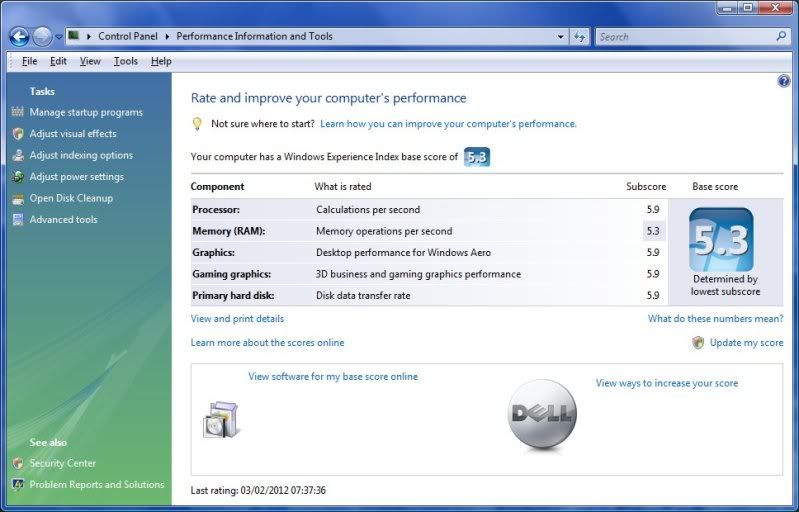799x512 pixels.
Task: Click the Update my score link
Action: [747, 343]
